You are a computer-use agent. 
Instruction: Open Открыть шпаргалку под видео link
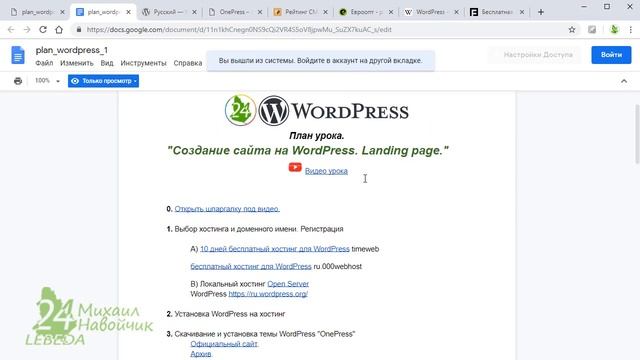click(x=227, y=209)
